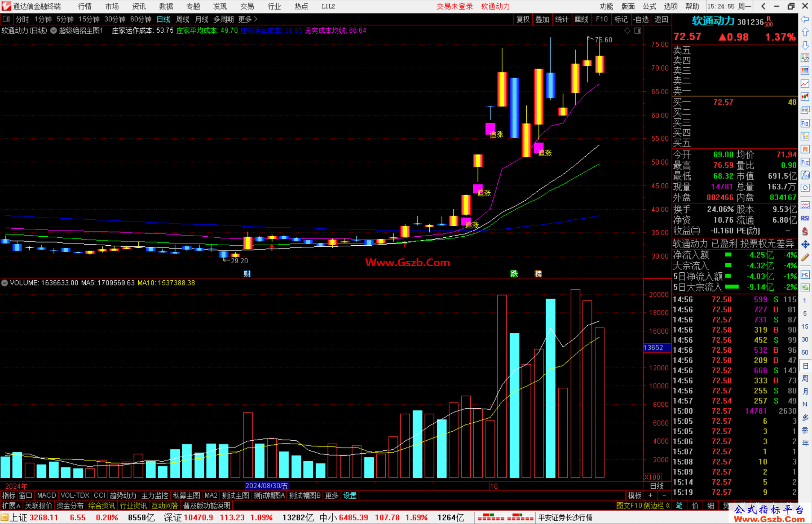Screen dimensions: 812x524
Task: Switch to 60分钟 chart period
Action: click(x=141, y=19)
